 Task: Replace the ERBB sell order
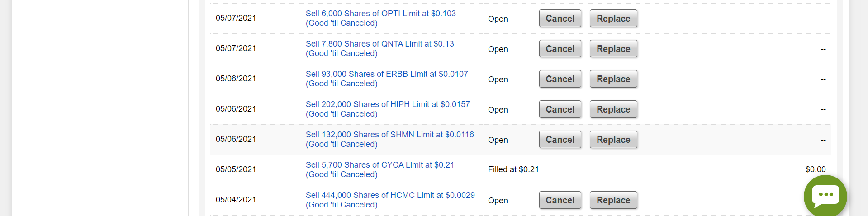pyautogui.click(x=613, y=79)
